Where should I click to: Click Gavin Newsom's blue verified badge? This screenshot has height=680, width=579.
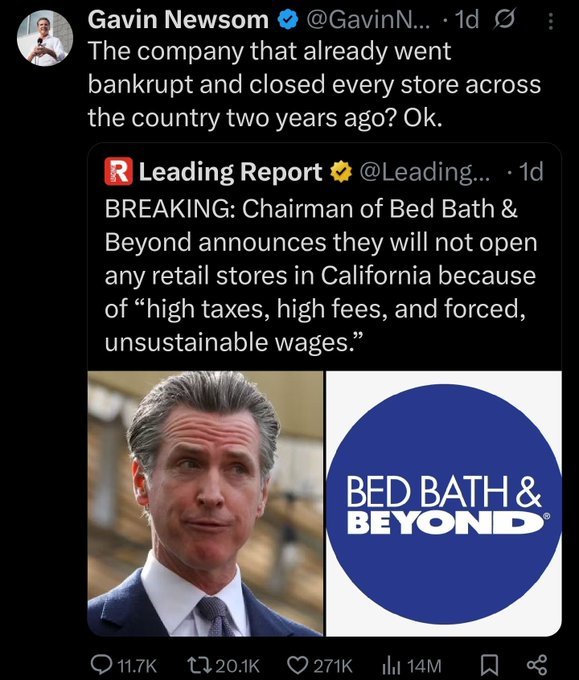point(287,20)
